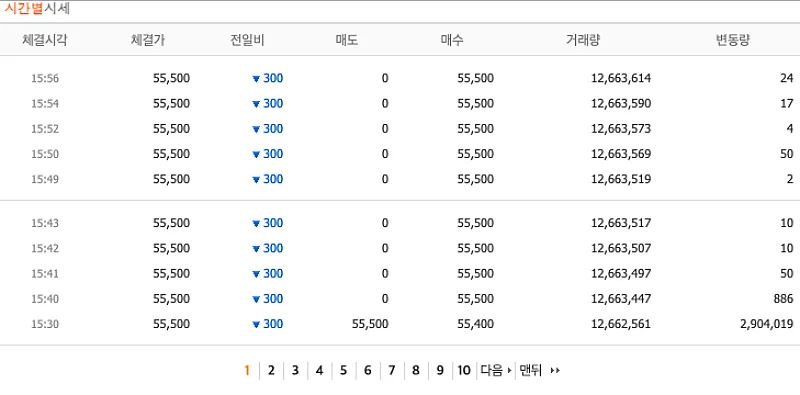The height and width of the screenshot is (395, 800).
Task: Click the ▼300 change in 15:40 row
Action: click(x=268, y=299)
